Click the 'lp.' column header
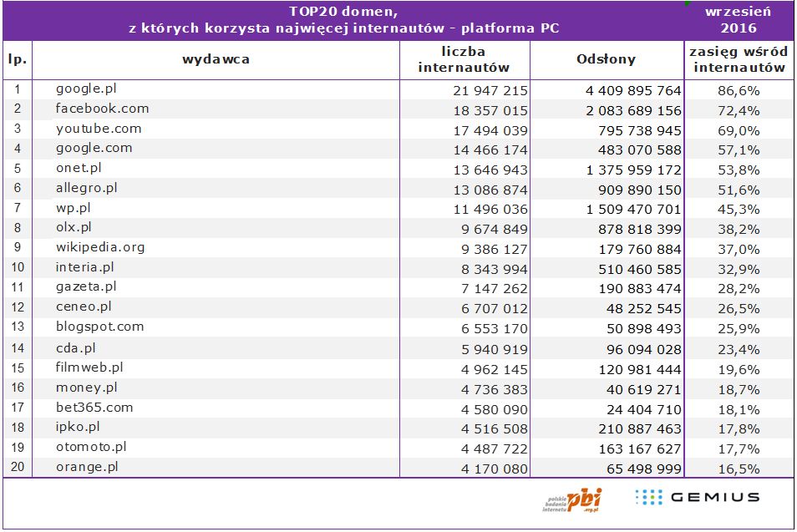The image size is (797, 532). [18, 59]
